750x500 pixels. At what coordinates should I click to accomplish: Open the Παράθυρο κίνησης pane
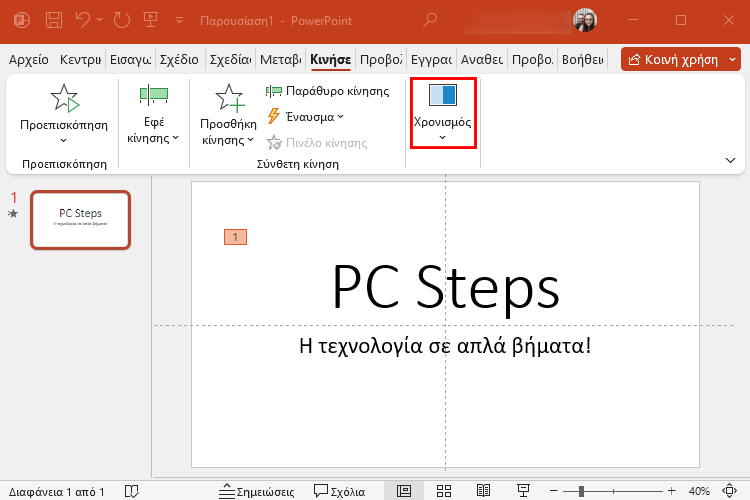coord(328,91)
